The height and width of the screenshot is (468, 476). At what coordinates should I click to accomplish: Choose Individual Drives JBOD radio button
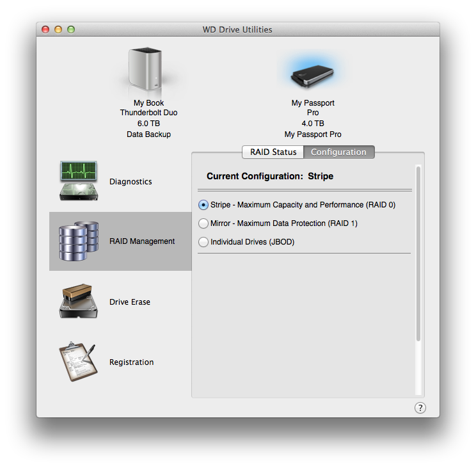click(203, 242)
